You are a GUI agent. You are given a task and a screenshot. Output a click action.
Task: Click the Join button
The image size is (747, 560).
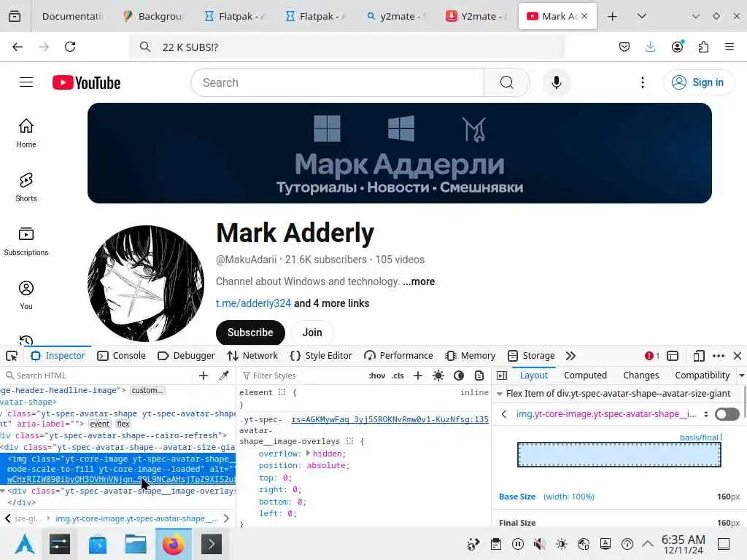[312, 332]
